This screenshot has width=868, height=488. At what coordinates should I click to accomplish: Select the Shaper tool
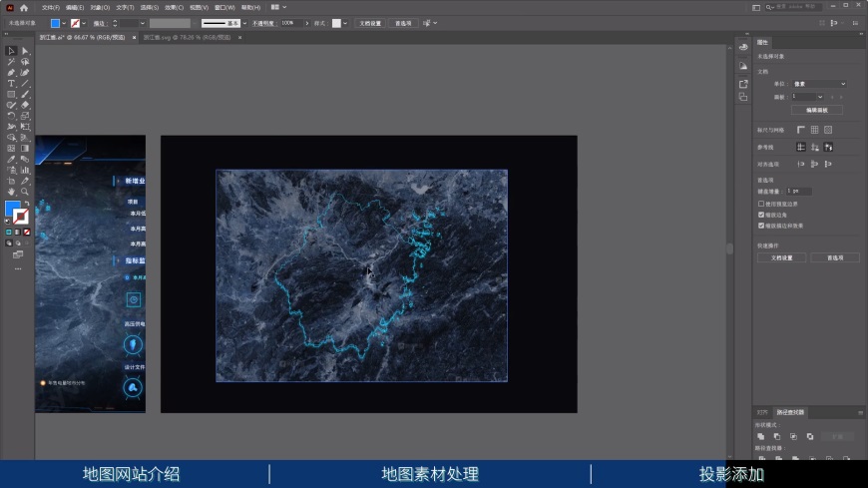[x=11, y=105]
